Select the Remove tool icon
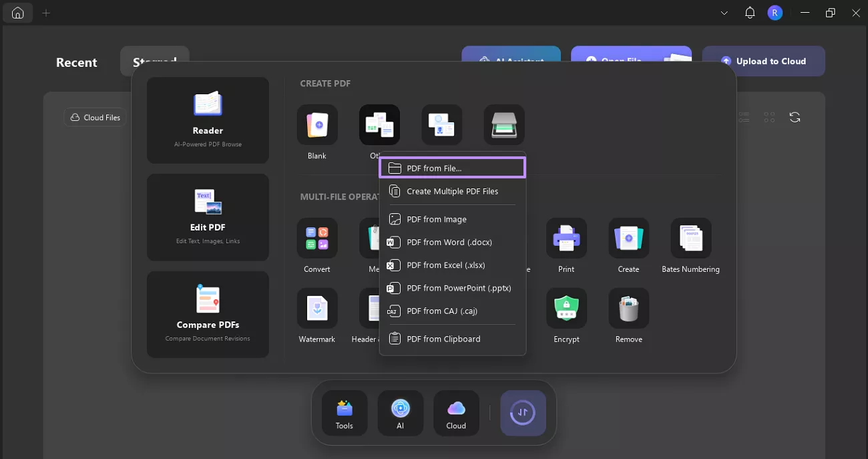Image resolution: width=868 pixels, height=459 pixels. (x=628, y=308)
